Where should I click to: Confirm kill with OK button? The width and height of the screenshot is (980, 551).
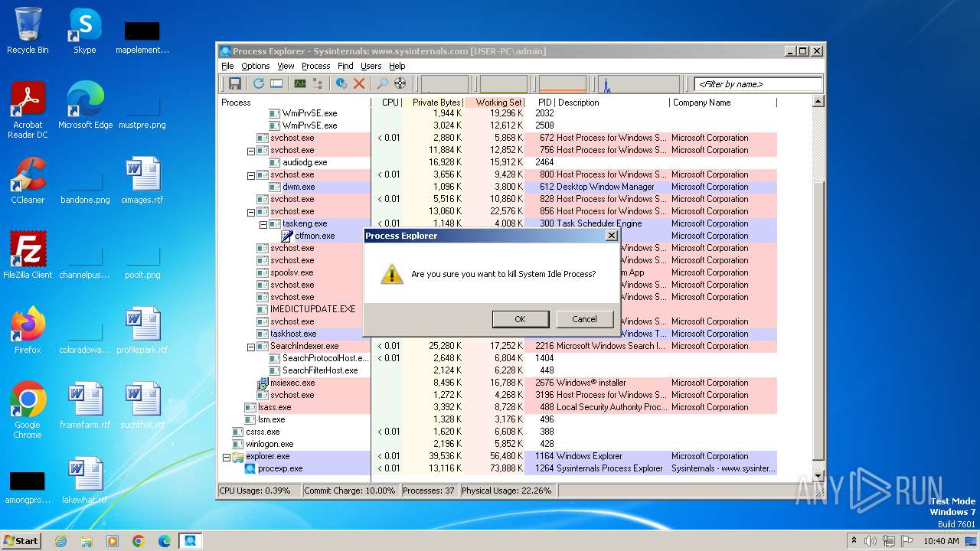tap(520, 319)
